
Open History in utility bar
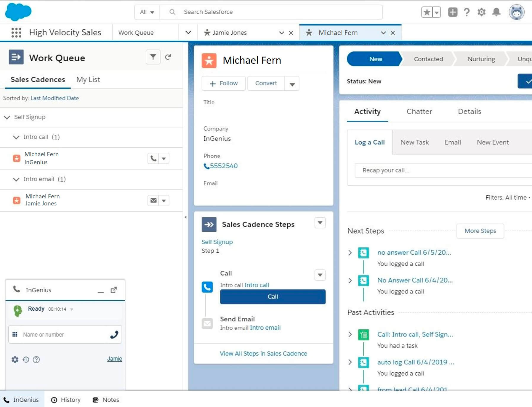pyautogui.click(x=66, y=400)
